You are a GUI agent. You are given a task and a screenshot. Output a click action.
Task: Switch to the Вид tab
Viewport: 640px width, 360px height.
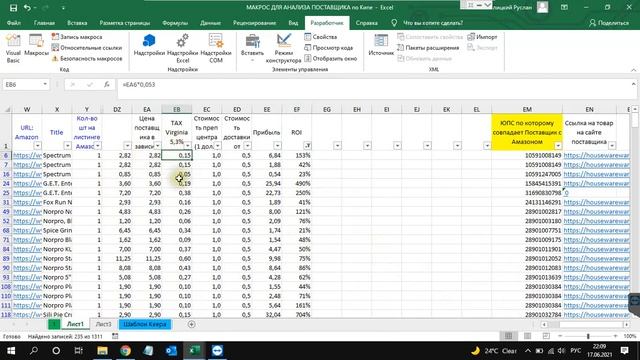[x=293, y=23]
